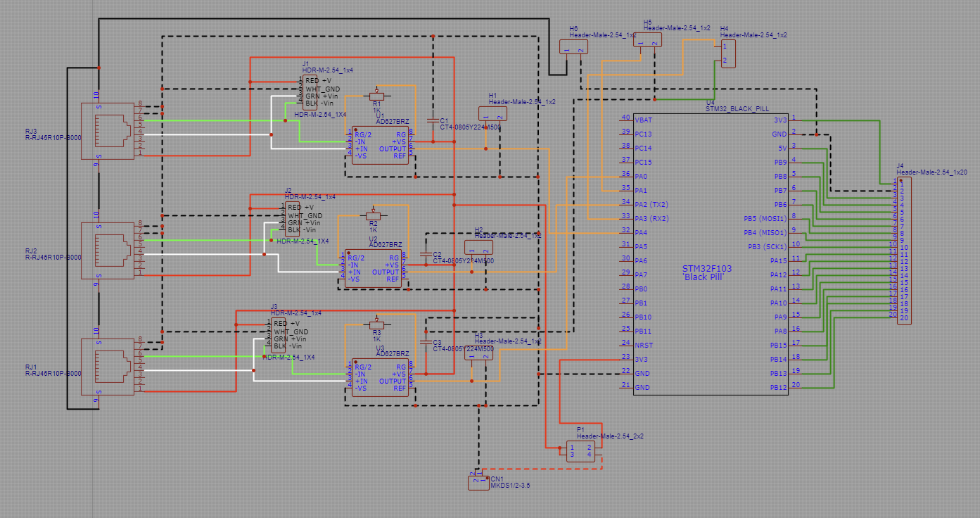The width and height of the screenshot is (980, 518).
Task: Select the R3 1K resistor symbol
Action: point(377,324)
